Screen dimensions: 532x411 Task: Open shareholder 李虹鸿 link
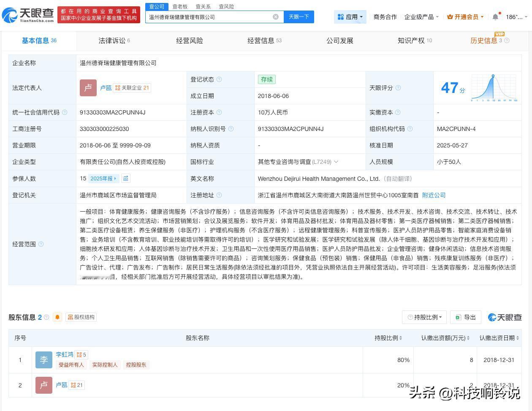point(65,354)
